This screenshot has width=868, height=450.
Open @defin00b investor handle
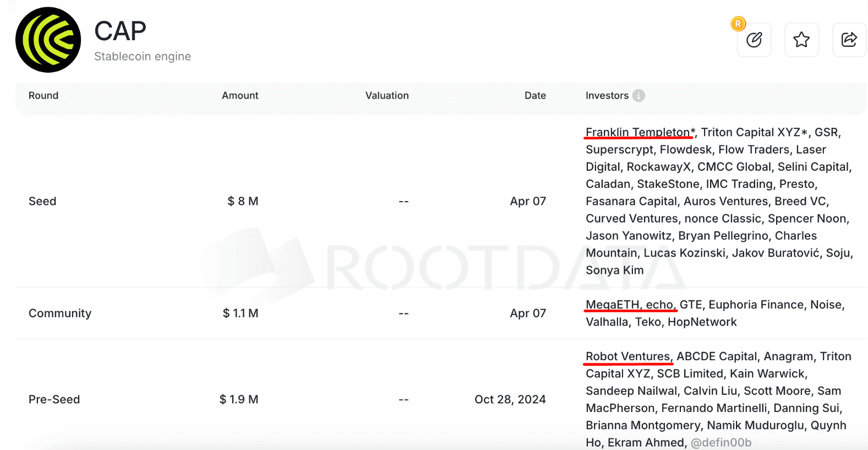point(721,442)
